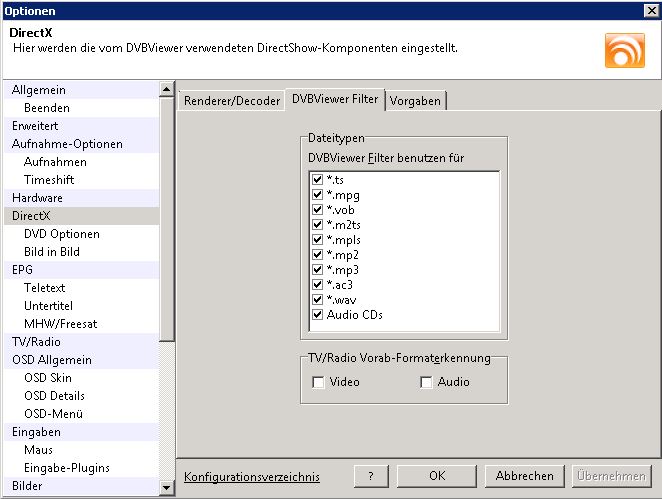Click the sidebar scroll up arrow

(167, 90)
